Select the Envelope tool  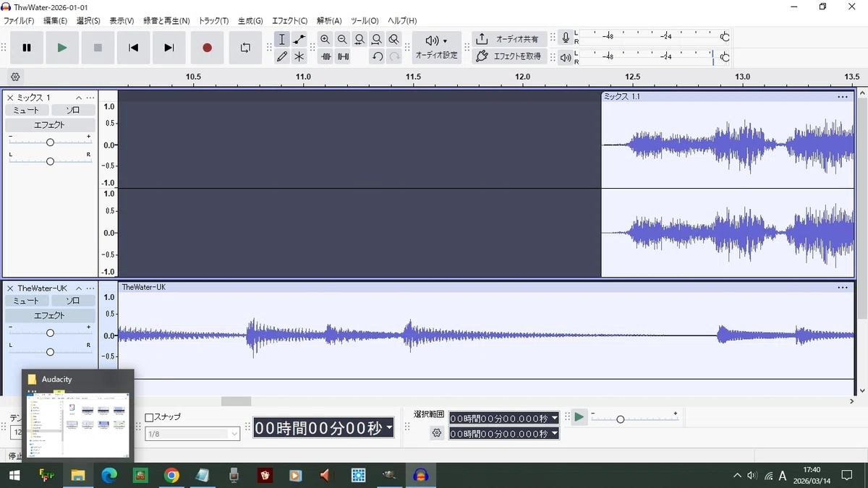pyautogui.click(x=299, y=39)
